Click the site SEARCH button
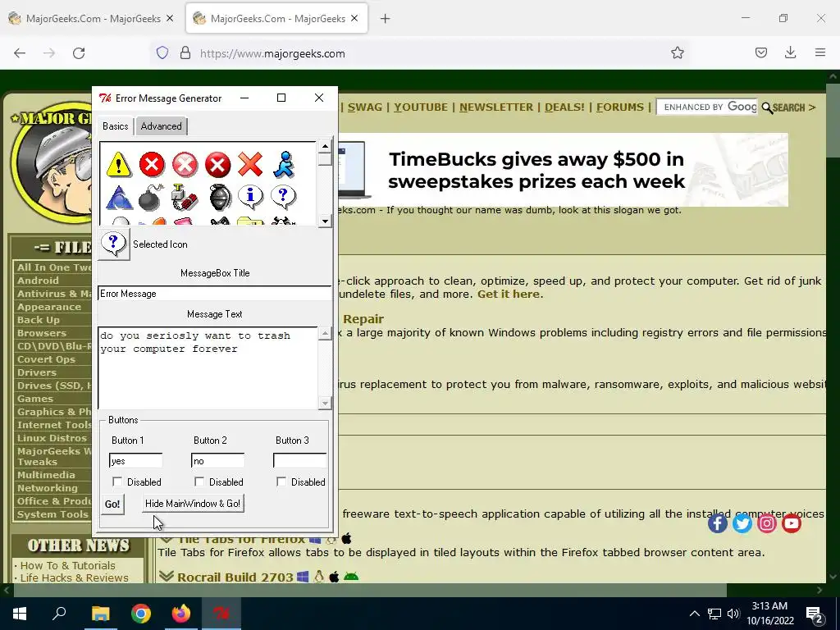 (x=788, y=107)
